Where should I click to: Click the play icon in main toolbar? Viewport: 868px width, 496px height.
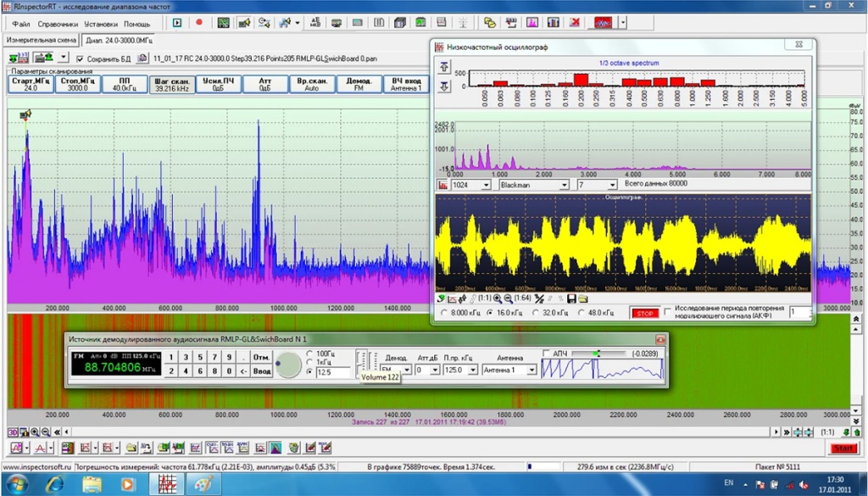178,23
